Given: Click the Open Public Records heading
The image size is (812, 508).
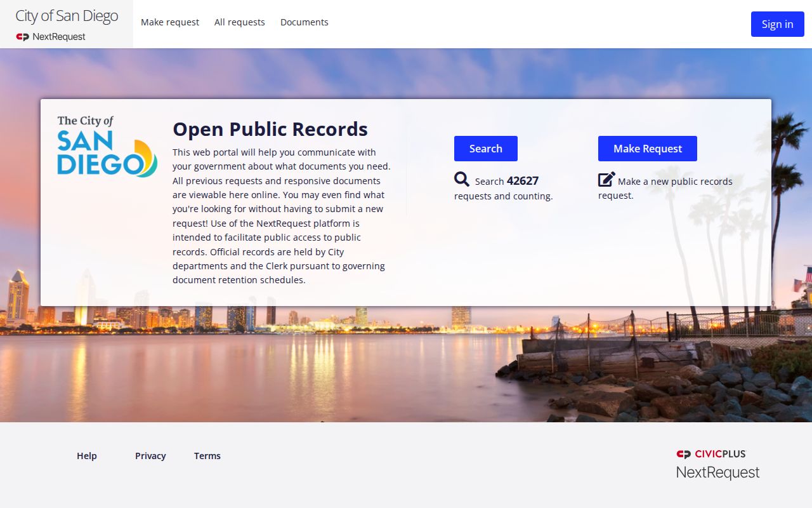Looking at the screenshot, I should pyautogui.click(x=270, y=129).
